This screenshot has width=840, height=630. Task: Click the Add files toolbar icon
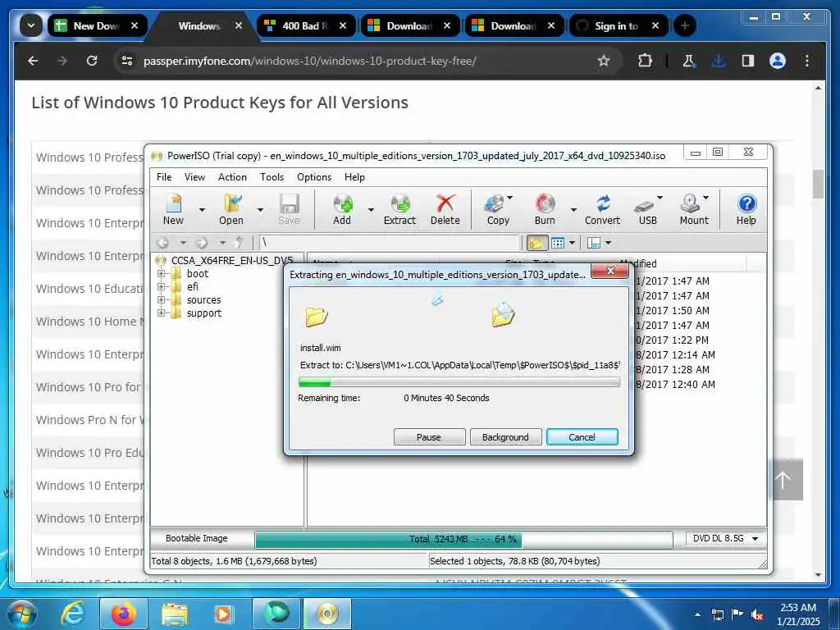pos(342,209)
